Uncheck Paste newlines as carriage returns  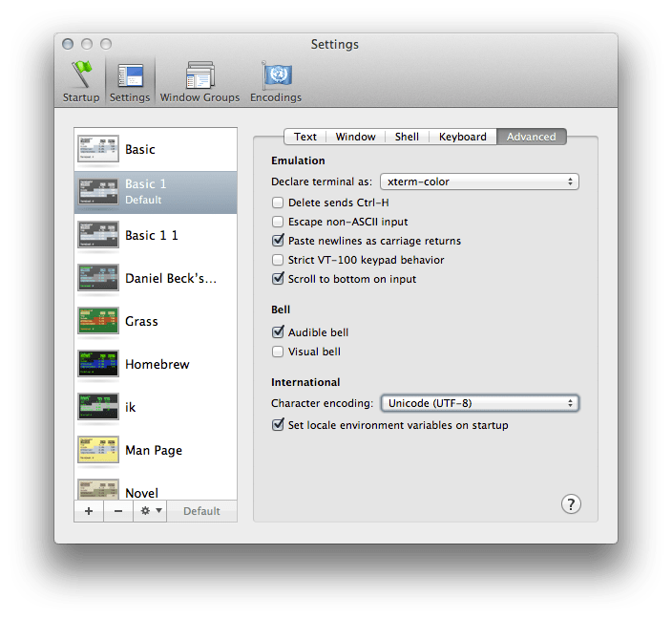[278, 241]
